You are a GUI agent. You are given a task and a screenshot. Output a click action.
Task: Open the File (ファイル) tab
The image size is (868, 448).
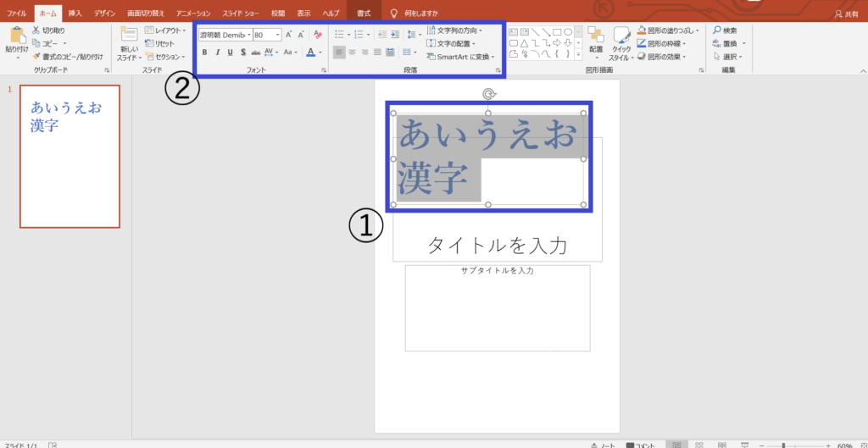(17, 12)
